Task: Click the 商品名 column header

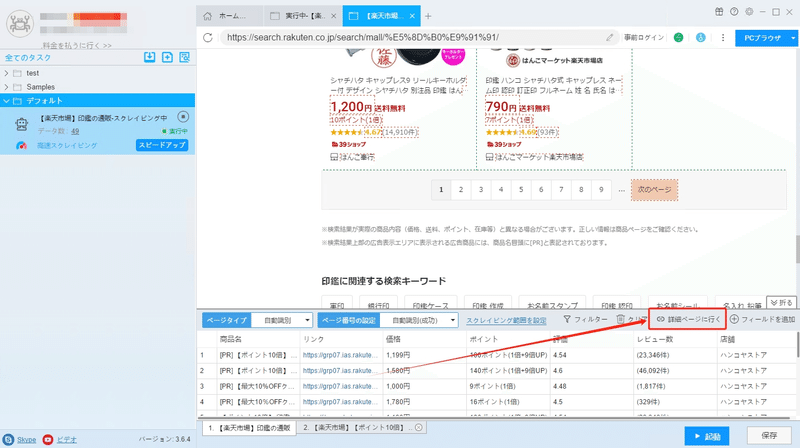Action: click(x=258, y=339)
